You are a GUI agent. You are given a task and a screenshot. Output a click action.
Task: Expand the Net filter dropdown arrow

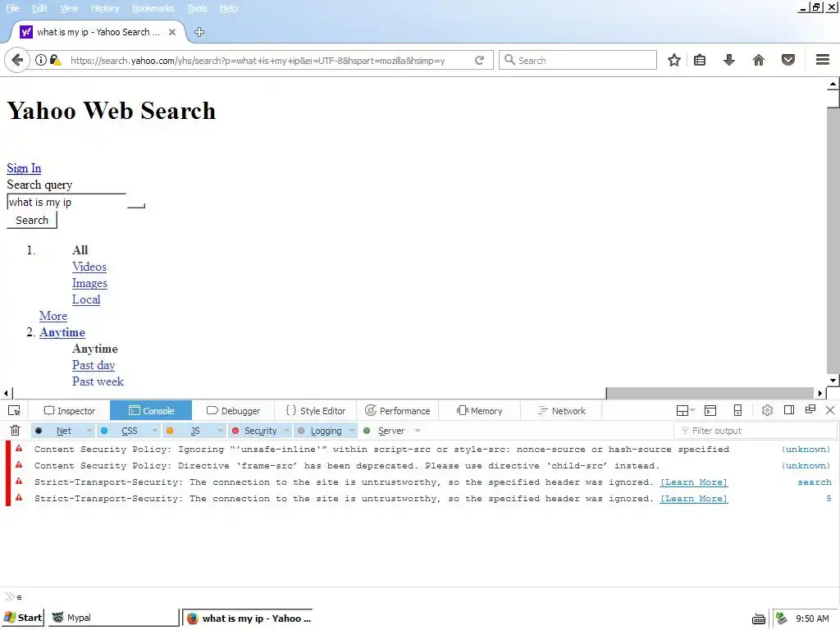(89, 431)
